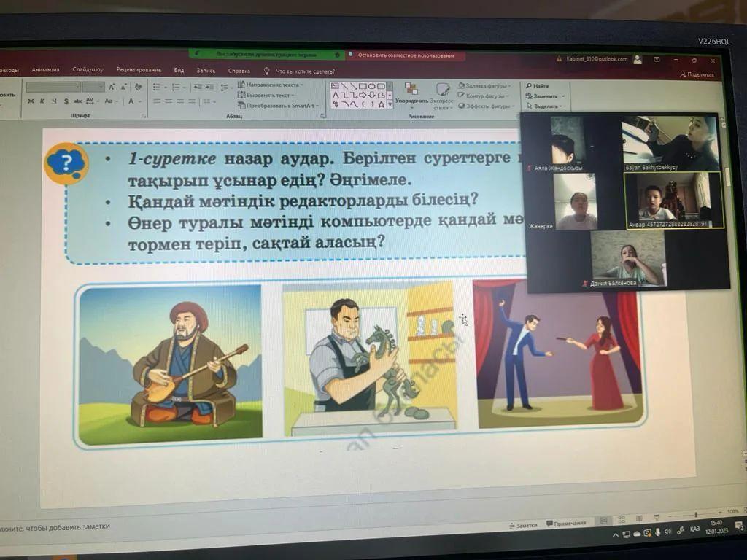Open the Анимация ribbon tab

(46, 69)
